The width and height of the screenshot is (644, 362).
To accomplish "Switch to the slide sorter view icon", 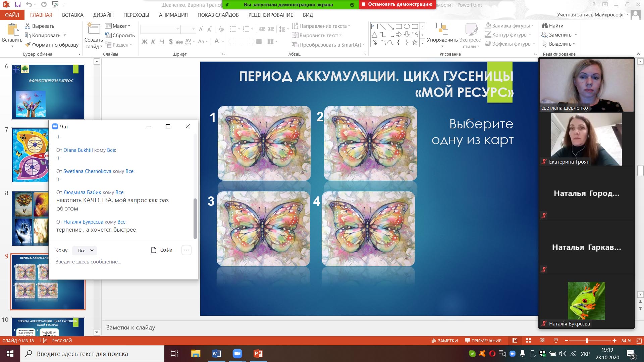I will 529,341.
